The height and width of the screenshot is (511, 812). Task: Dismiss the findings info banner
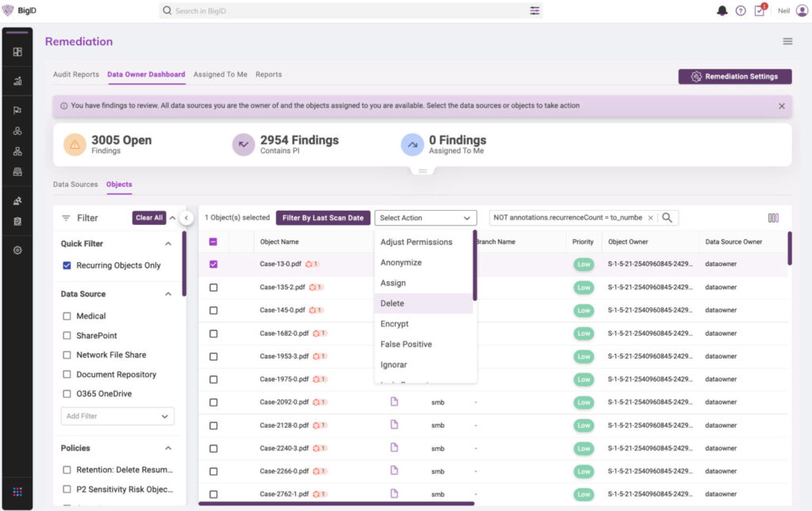point(781,106)
